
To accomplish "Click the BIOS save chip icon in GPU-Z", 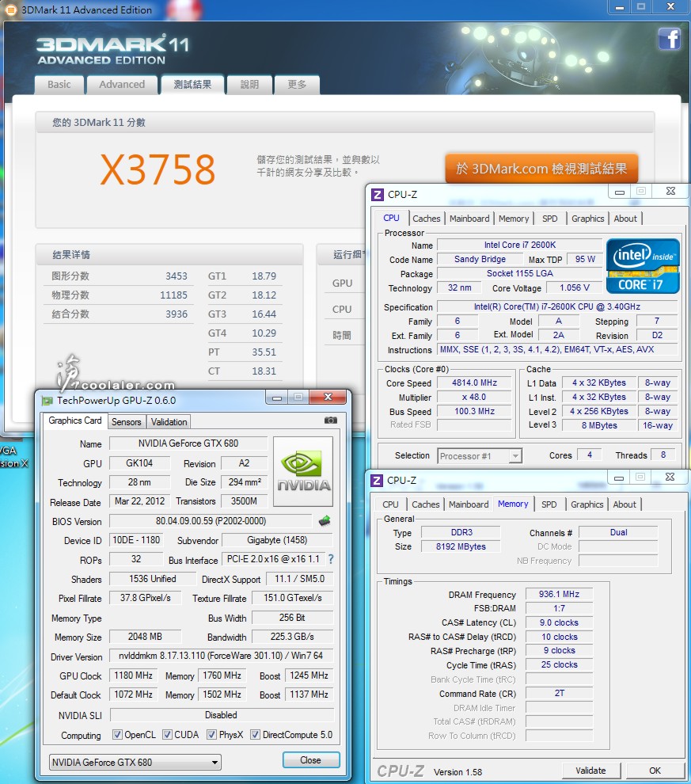I will point(325,521).
